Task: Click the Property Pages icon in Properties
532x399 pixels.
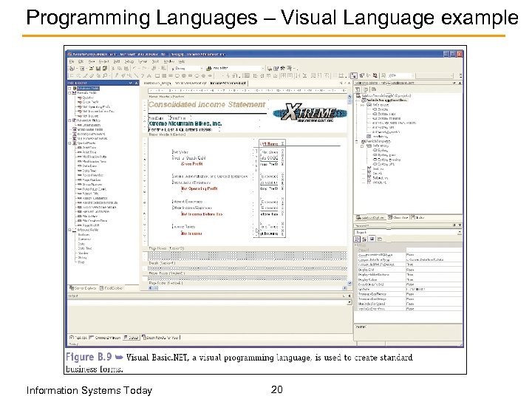Action: tap(380, 239)
